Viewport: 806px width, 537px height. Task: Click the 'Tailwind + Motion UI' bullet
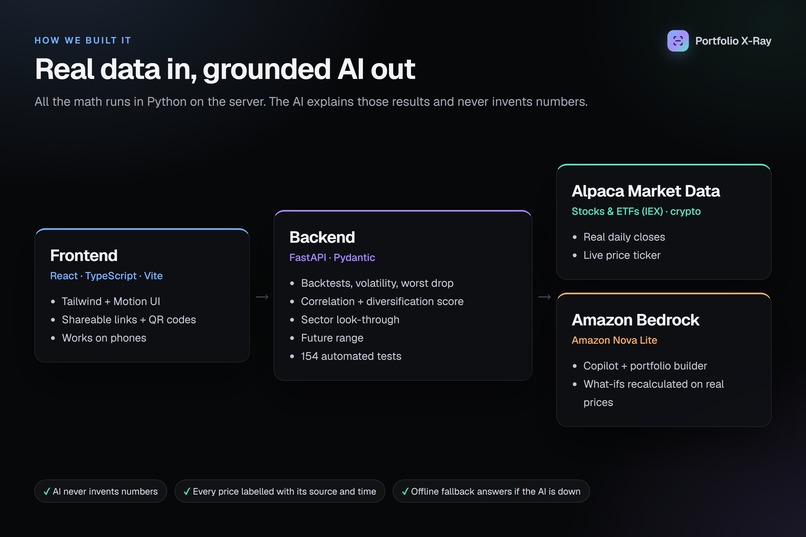point(111,302)
